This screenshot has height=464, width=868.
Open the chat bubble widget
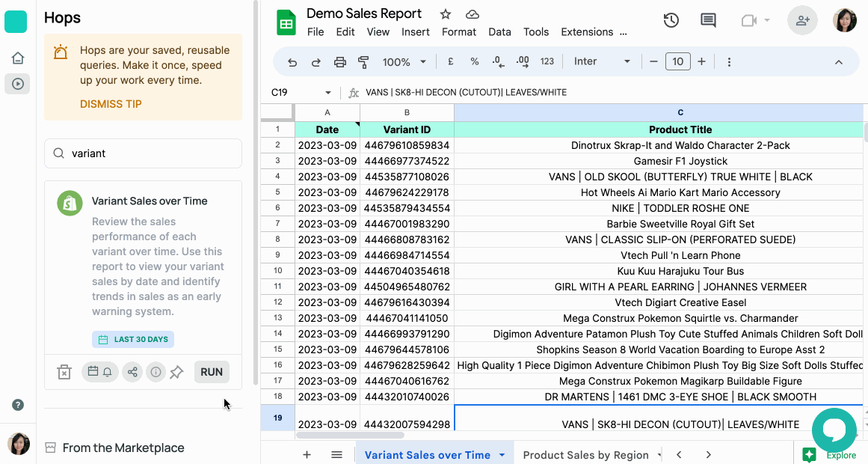click(834, 431)
